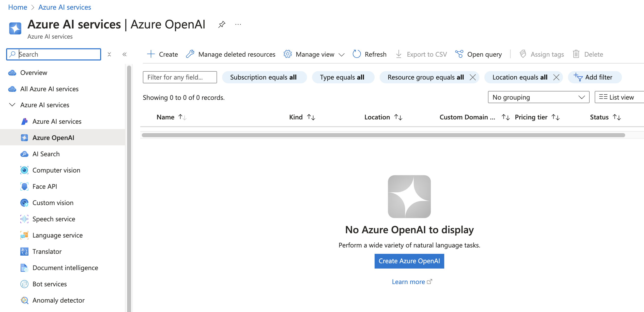Click the Document intelligence sidebar icon
Image resolution: width=644 pixels, height=312 pixels.
pyautogui.click(x=23, y=268)
